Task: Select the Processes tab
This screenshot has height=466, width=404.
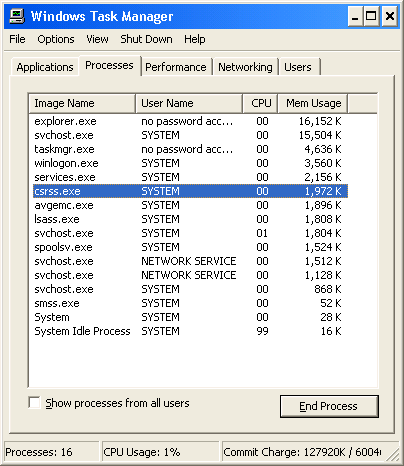Action: [x=109, y=65]
